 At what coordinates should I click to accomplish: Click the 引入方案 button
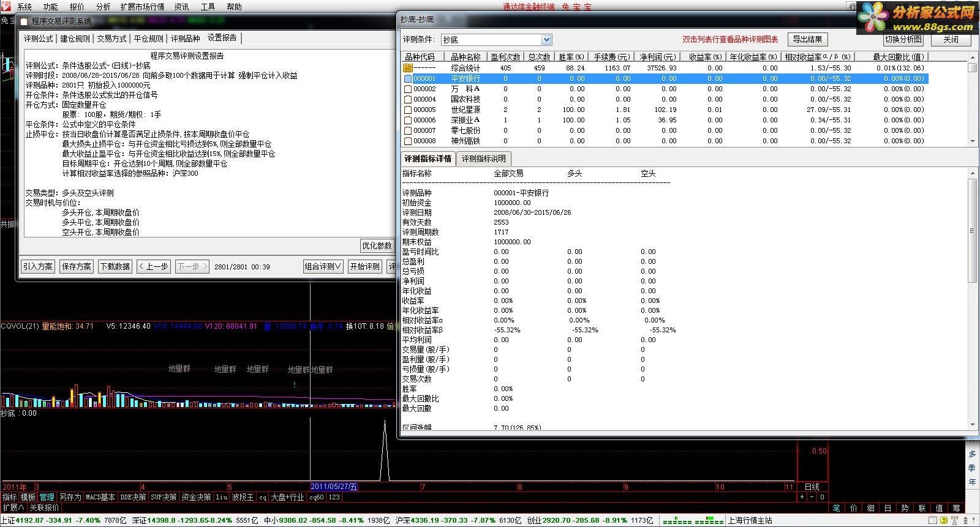pyautogui.click(x=38, y=266)
